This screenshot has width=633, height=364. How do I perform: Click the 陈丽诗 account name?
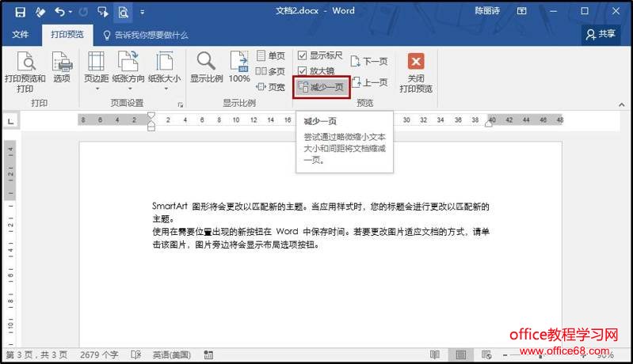point(487,11)
